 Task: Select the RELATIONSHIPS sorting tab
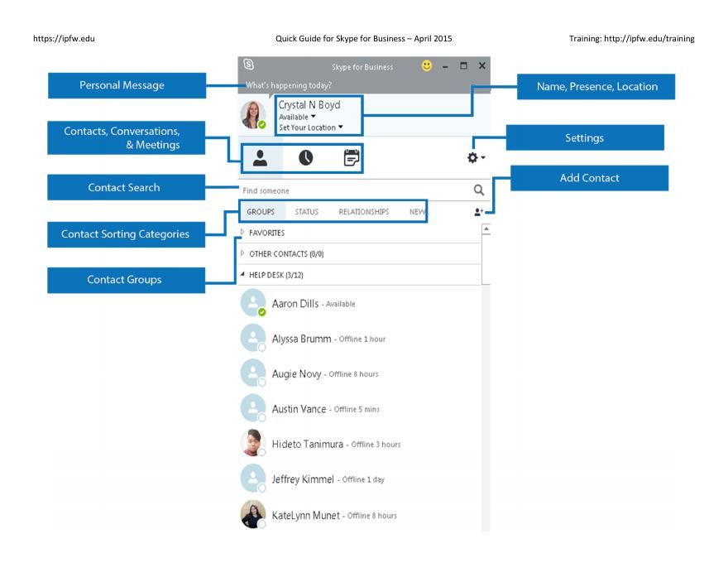(x=364, y=212)
